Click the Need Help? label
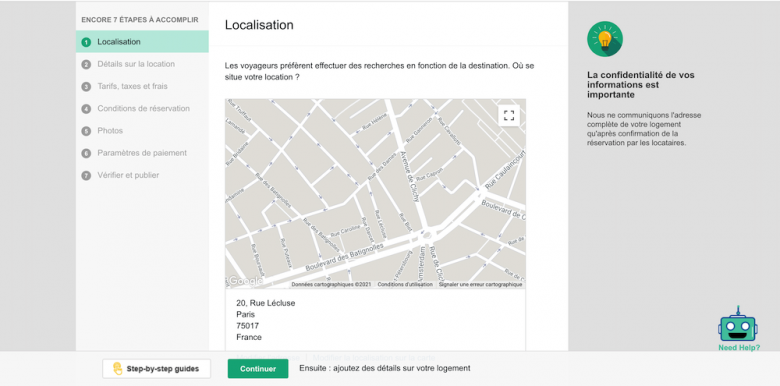 739,348
